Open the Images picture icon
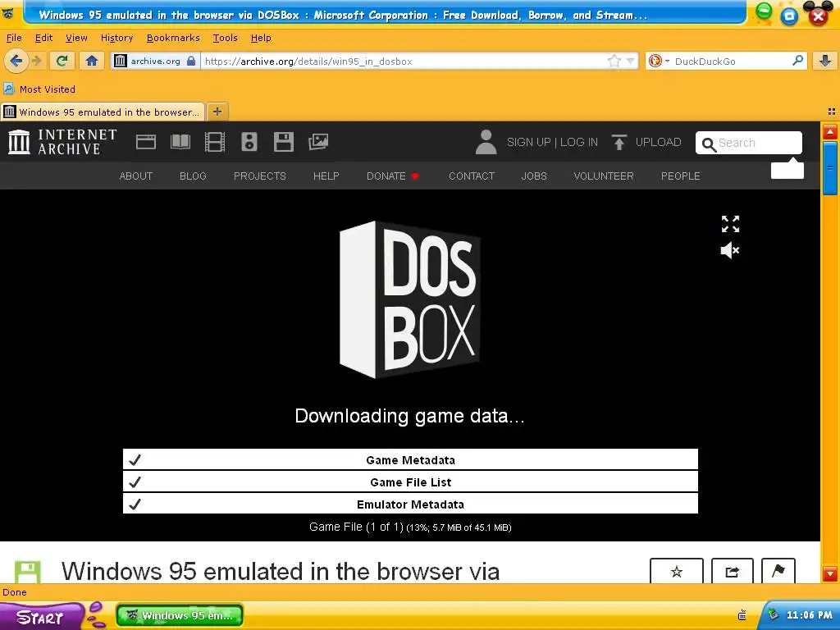This screenshot has width=840, height=630. point(318,142)
